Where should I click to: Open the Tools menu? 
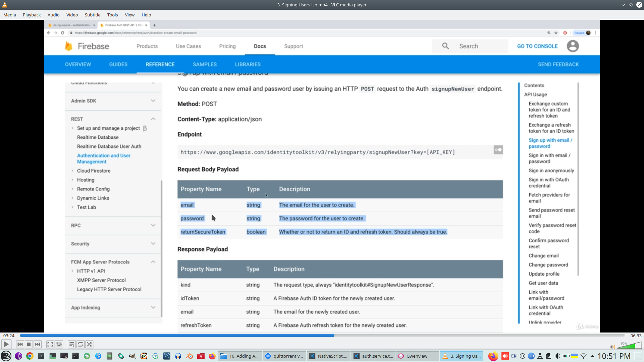[112, 15]
